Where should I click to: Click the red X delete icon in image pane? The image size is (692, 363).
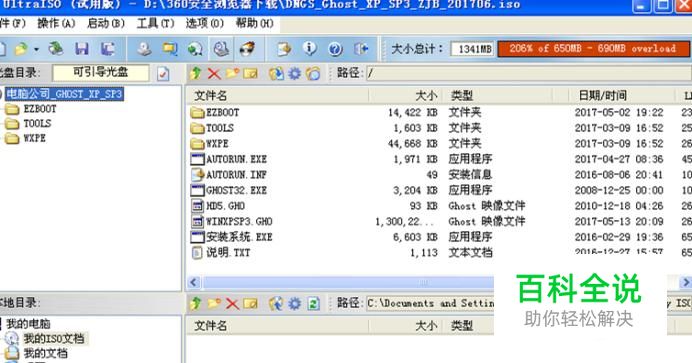click(x=214, y=74)
